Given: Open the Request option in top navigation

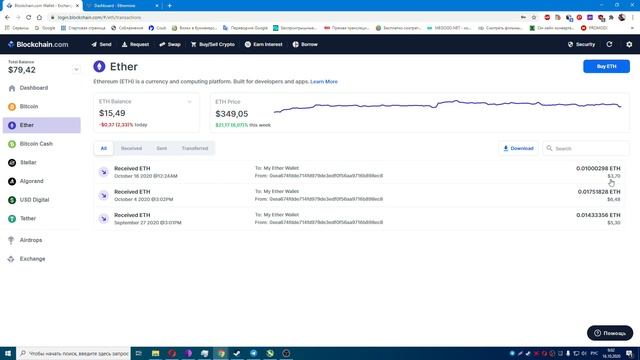Looking at the screenshot, I should pyautogui.click(x=136, y=44).
